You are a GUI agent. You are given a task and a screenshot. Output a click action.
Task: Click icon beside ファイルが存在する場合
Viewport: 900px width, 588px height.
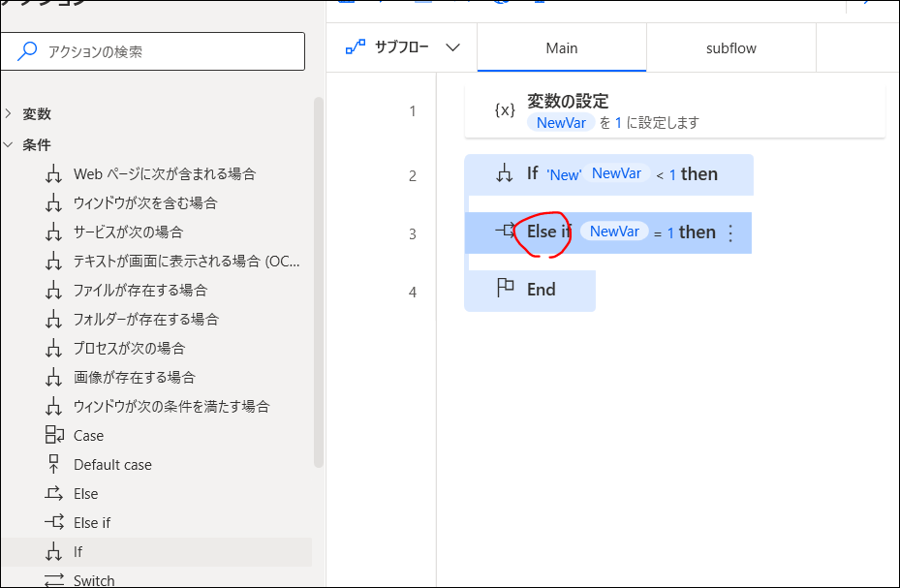tap(54, 291)
